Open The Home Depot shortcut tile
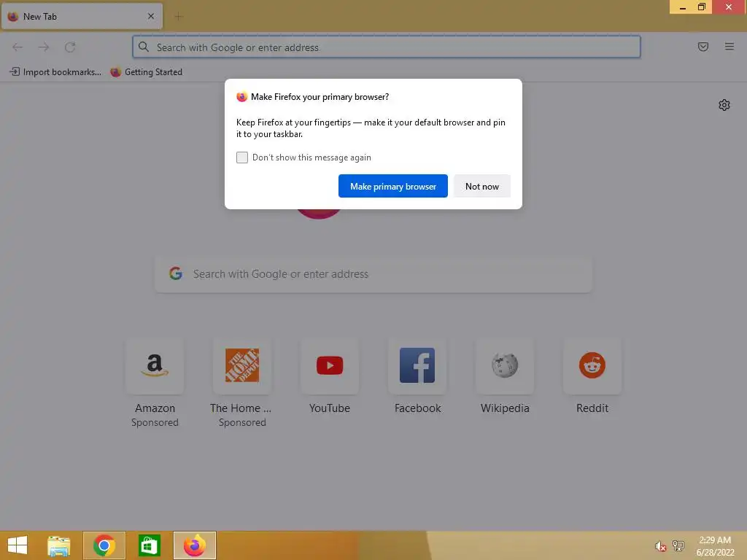 pyautogui.click(x=242, y=366)
